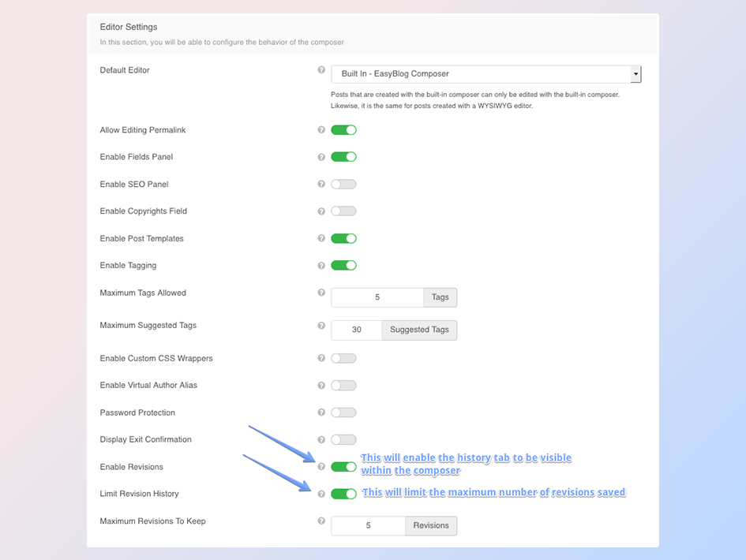The image size is (746, 560).
Task: Click the Revisions label button
Action: (x=431, y=525)
